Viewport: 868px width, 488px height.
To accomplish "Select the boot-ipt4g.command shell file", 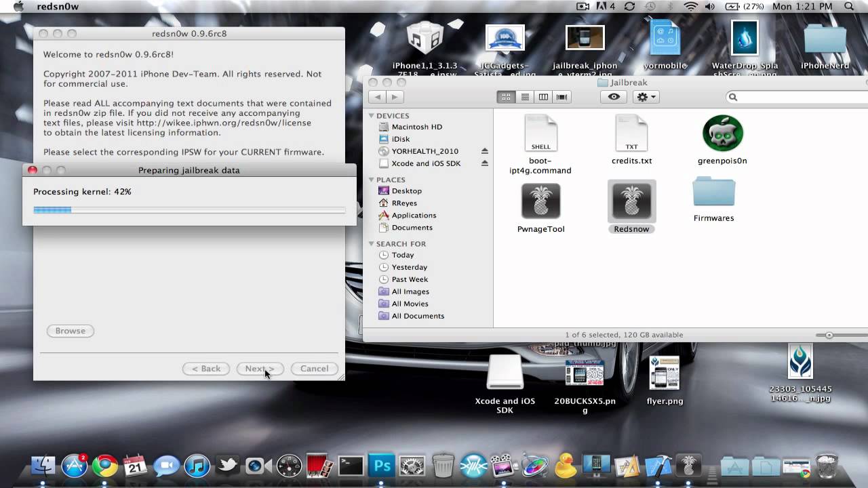I will (540, 133).
